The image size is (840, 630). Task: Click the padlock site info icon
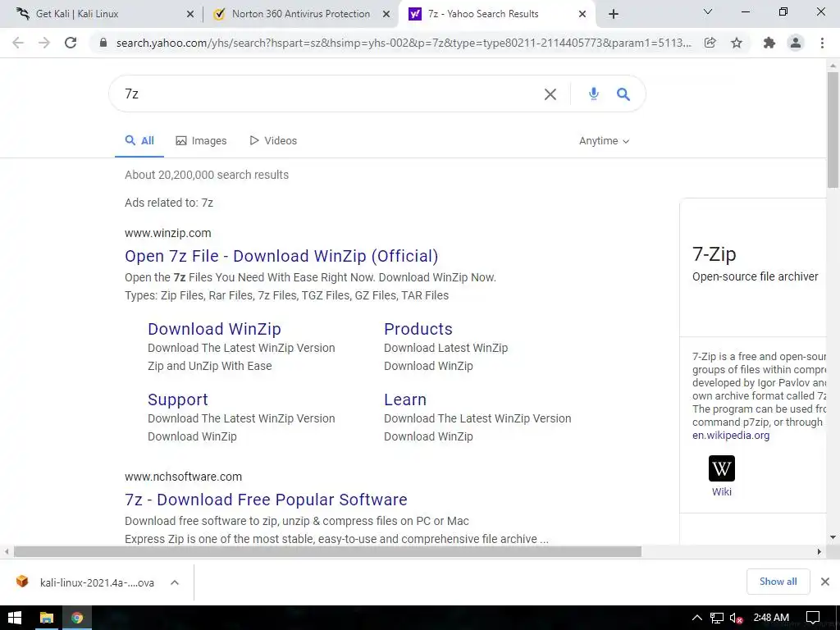click(103, 43)
